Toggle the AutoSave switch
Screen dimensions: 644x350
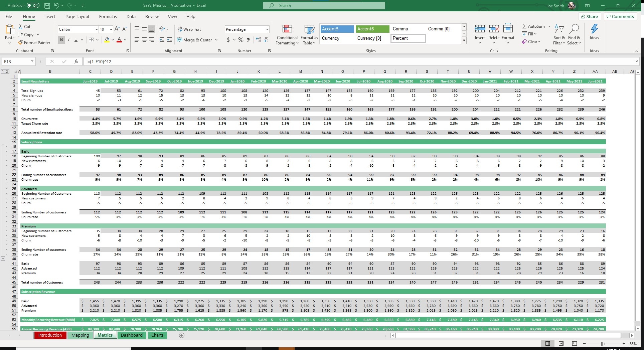33,6
